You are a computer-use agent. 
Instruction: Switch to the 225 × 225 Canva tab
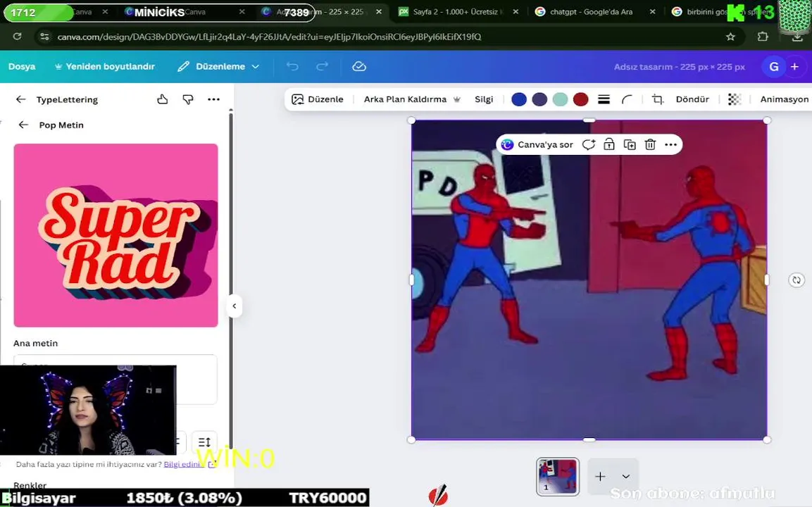pyautogui.click(x=321, y=11)
